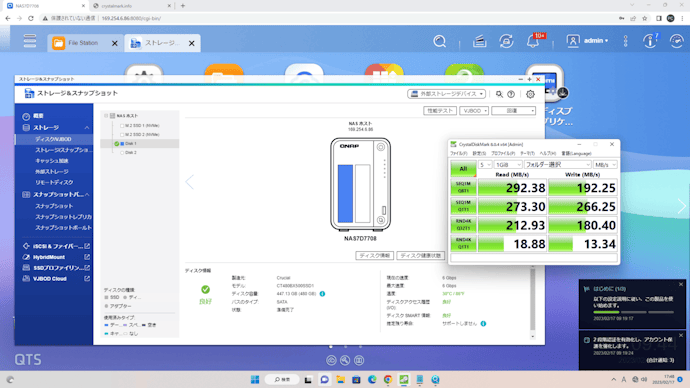Open Chrome from the Windows taskbar

(388, 380)
